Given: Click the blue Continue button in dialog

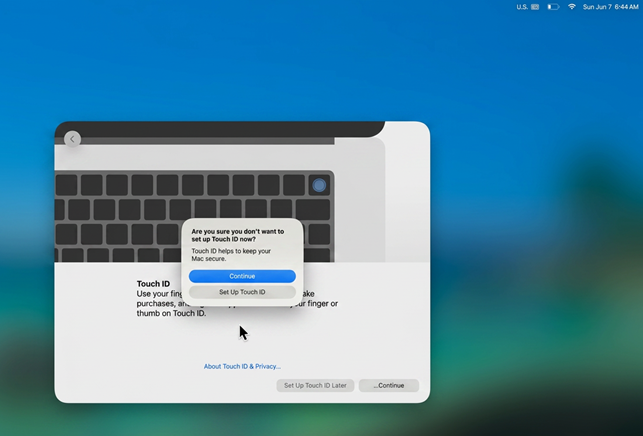Looking at the screenshot, I should tap(242, 276).
